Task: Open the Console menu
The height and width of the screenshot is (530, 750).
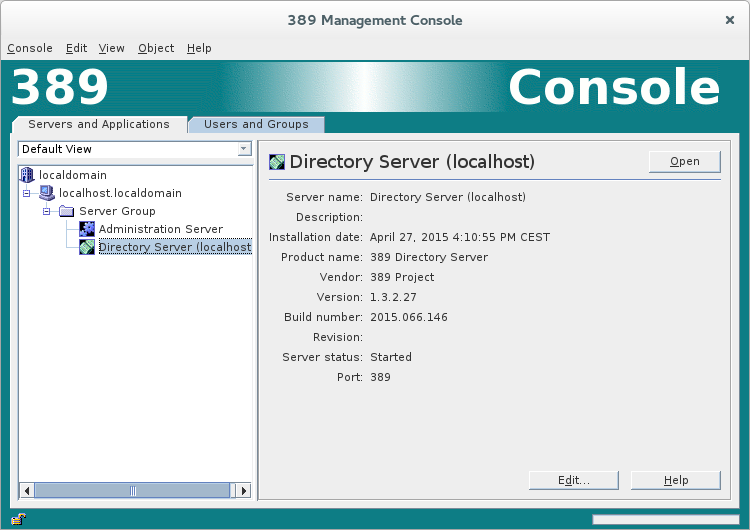Action: [30, 48]
